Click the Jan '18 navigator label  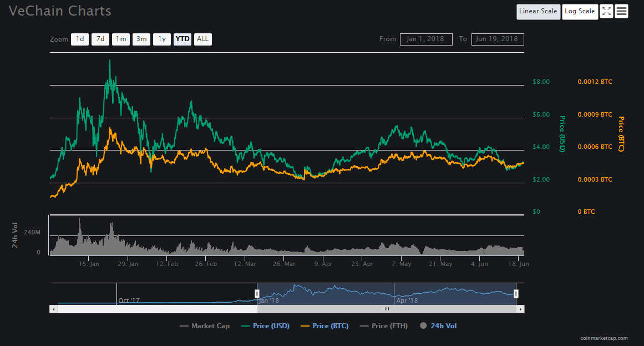[x=268, y=301]
